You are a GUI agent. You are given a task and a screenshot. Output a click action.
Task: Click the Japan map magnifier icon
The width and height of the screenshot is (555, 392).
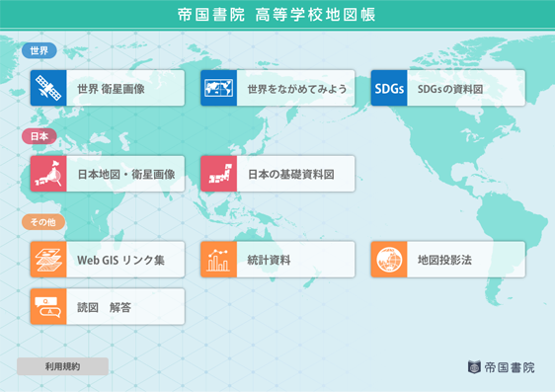tap(48, 174)
